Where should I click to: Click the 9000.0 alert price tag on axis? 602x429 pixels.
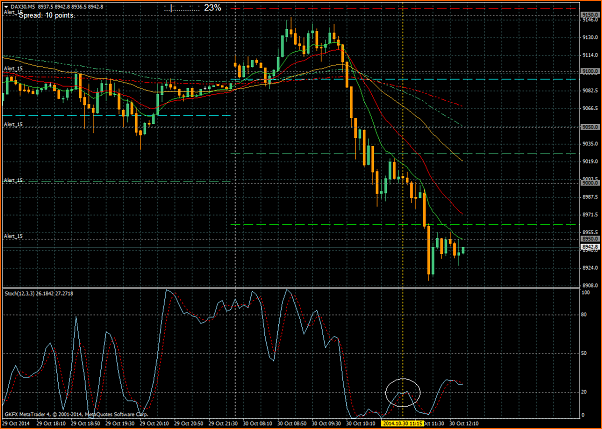pyautogui.click(x=590, y=183)
